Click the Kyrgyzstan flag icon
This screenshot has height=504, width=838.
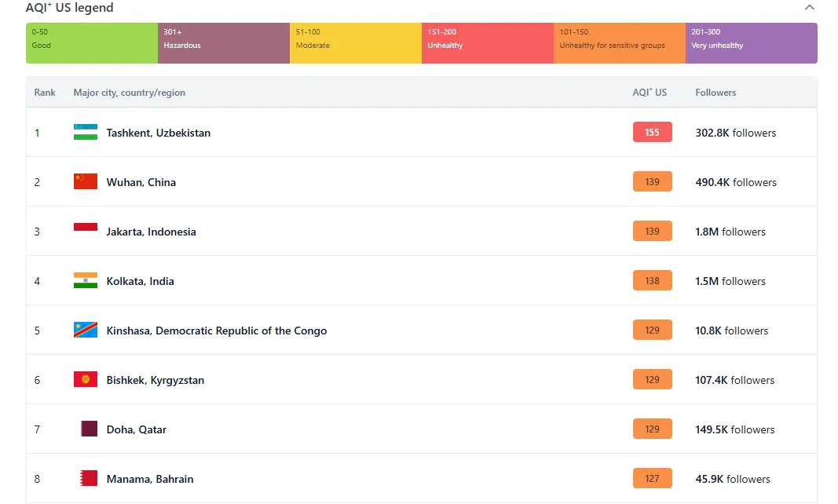coord(86,380)
